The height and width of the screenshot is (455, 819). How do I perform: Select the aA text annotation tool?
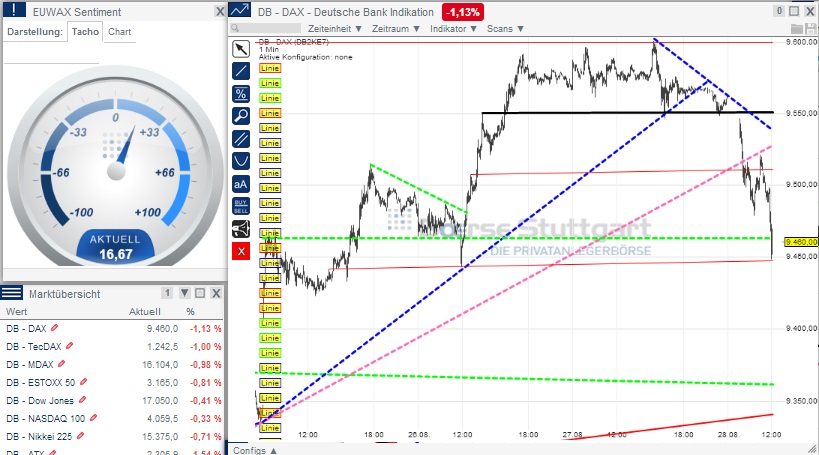pos(241,184)
